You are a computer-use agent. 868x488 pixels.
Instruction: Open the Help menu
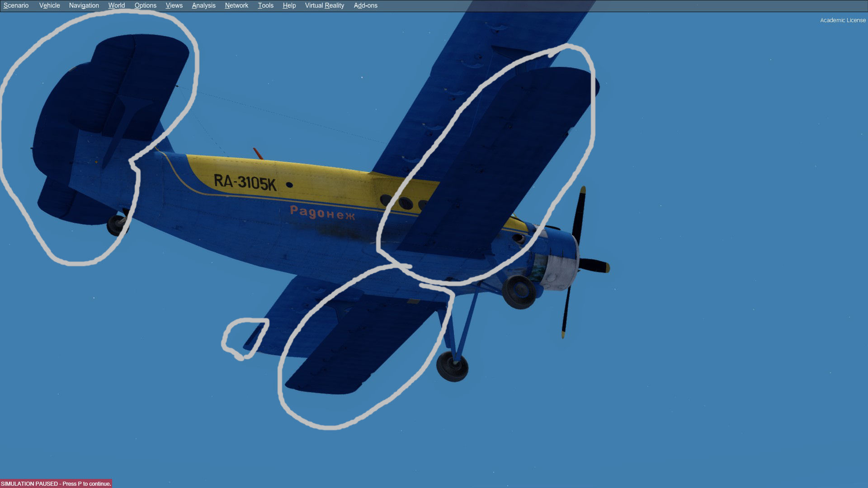click(x=289, y=5)
